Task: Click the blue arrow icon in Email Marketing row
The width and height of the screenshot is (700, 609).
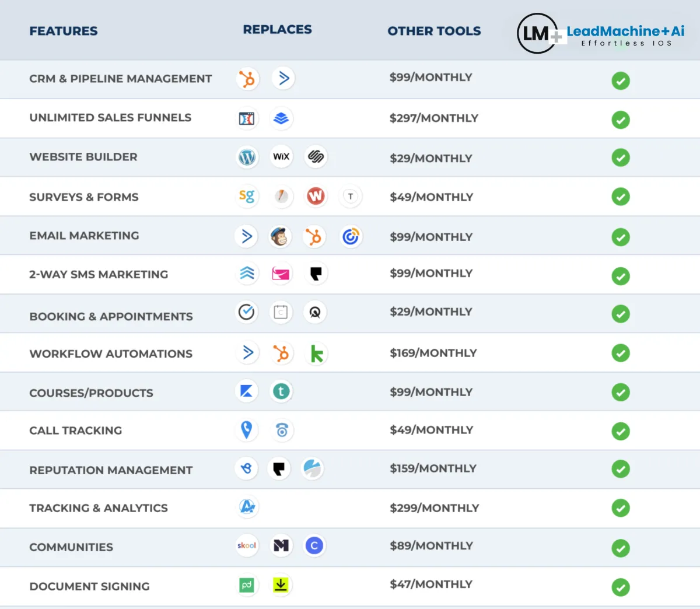Action: tap(247, 236)
